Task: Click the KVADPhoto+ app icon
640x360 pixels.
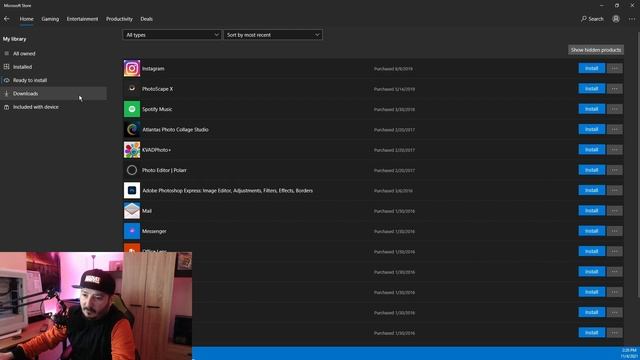Action: 132,150
